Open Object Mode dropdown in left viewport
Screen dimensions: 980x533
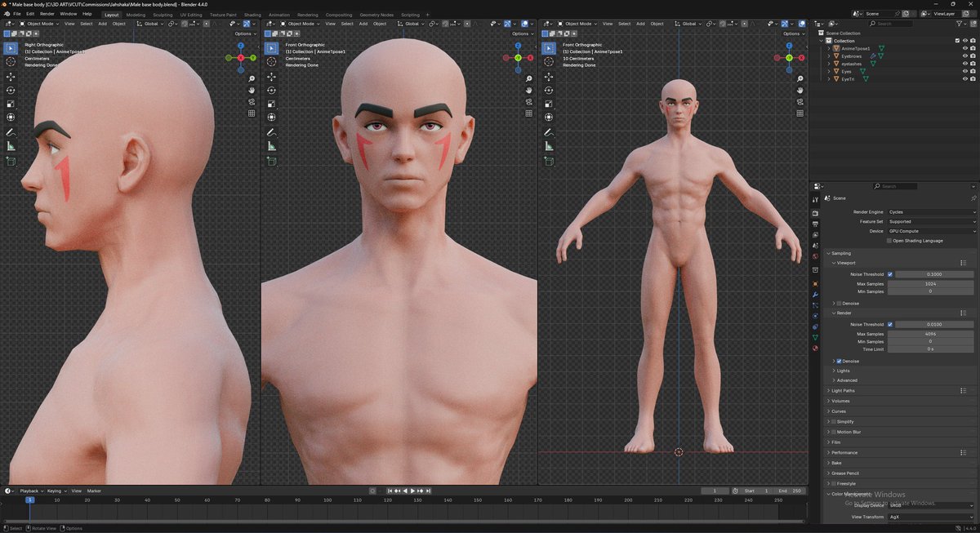coord(38,24)
